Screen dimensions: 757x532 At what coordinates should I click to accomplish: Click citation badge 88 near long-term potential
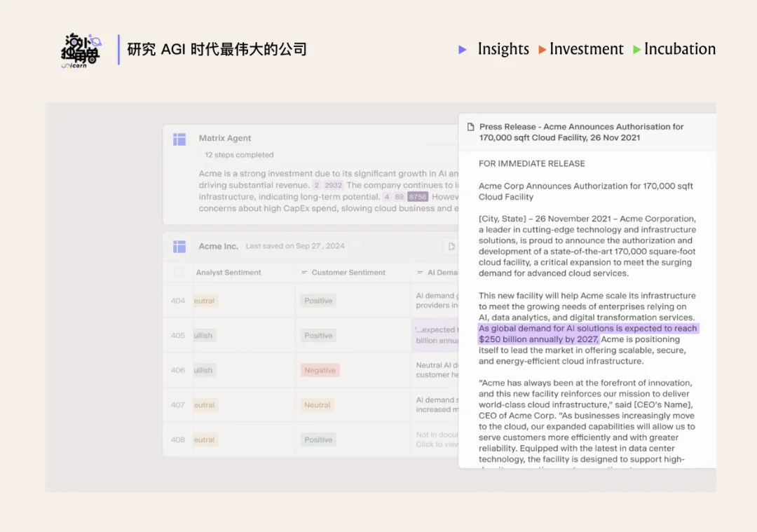(x=398, y=196)
